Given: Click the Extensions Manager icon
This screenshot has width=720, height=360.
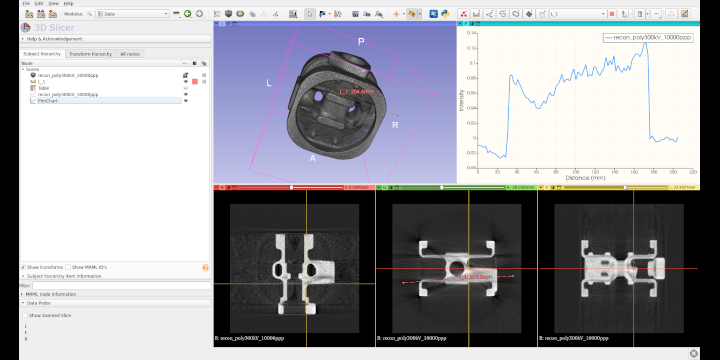Looking at the screenshot, I should pyautogui.click(x=433, y=14).
